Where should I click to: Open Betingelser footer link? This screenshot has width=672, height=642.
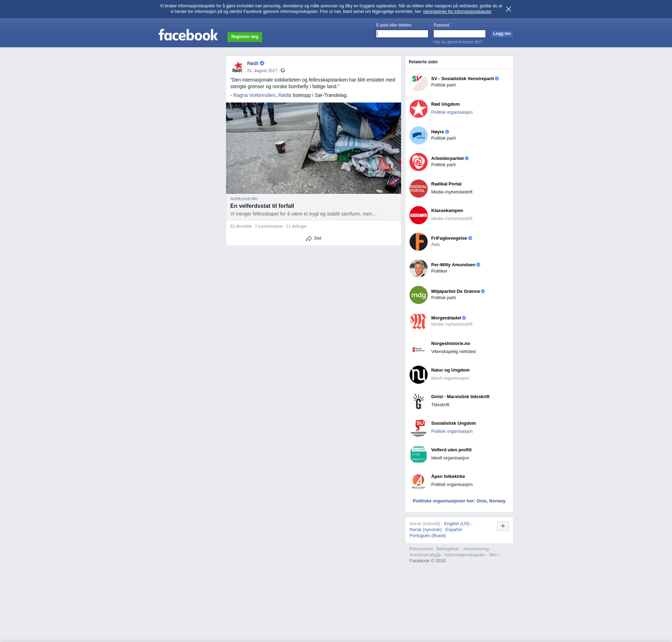point(448,549)
